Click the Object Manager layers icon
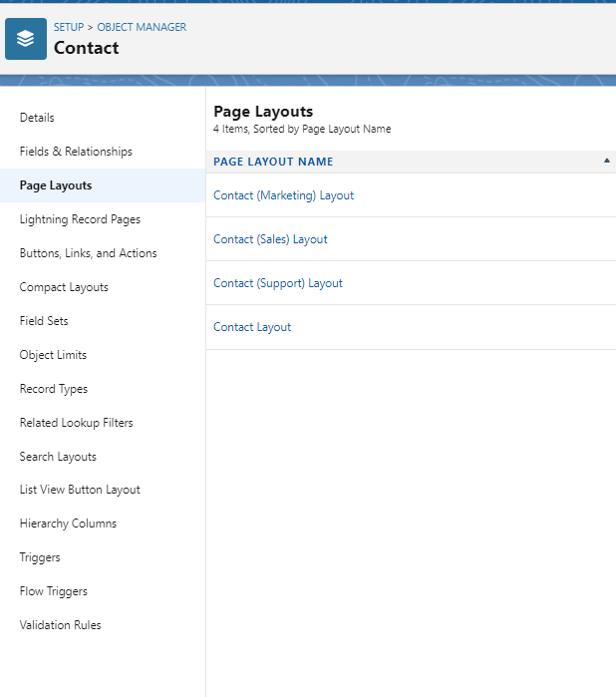Screen dimensions: 616x697 (26, 39)
